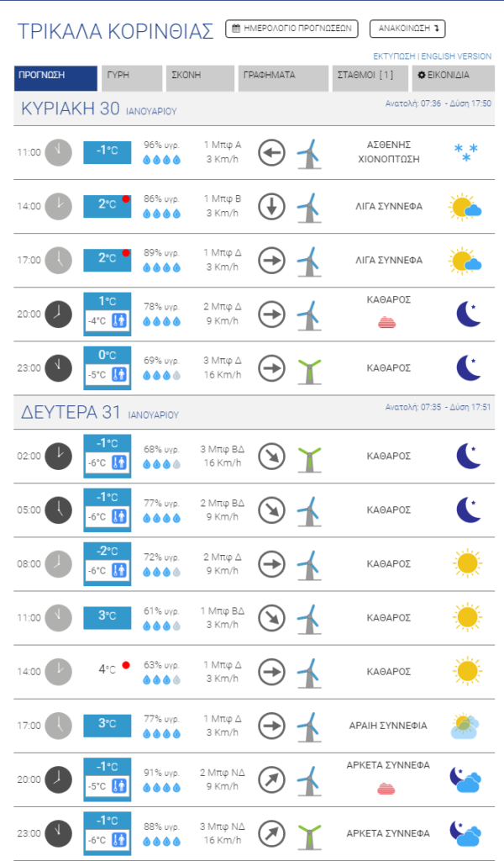The height and width of the screenshot is (861, 504).
Task: Click the moon icon for Monday 02:00
Action: pyautogui.click(x=469, y=457)
